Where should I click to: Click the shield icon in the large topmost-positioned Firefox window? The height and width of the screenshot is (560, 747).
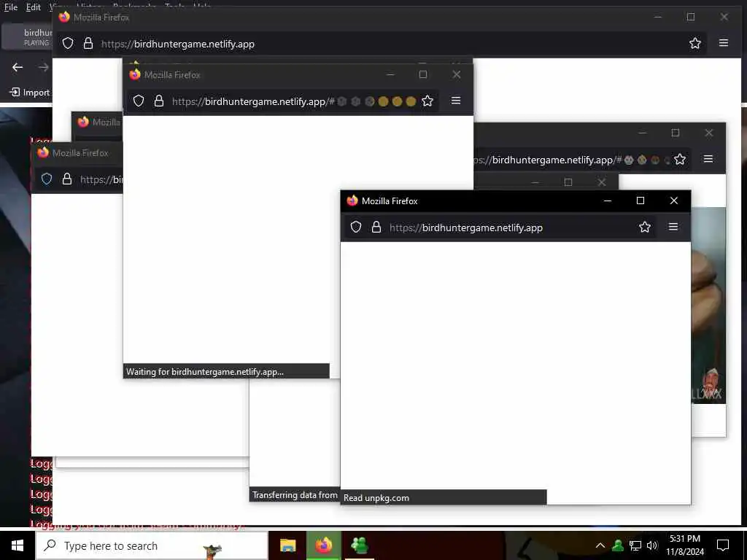68,43
